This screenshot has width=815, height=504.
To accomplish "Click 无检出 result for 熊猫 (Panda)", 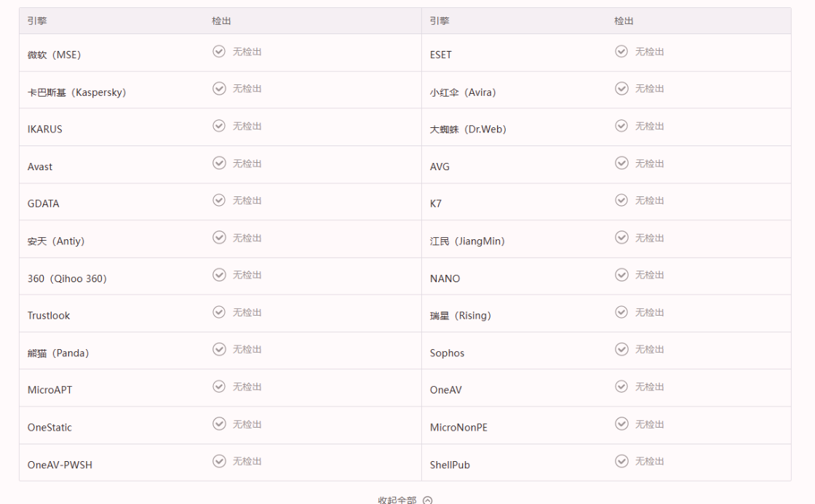I will click(x=247, y=349).
